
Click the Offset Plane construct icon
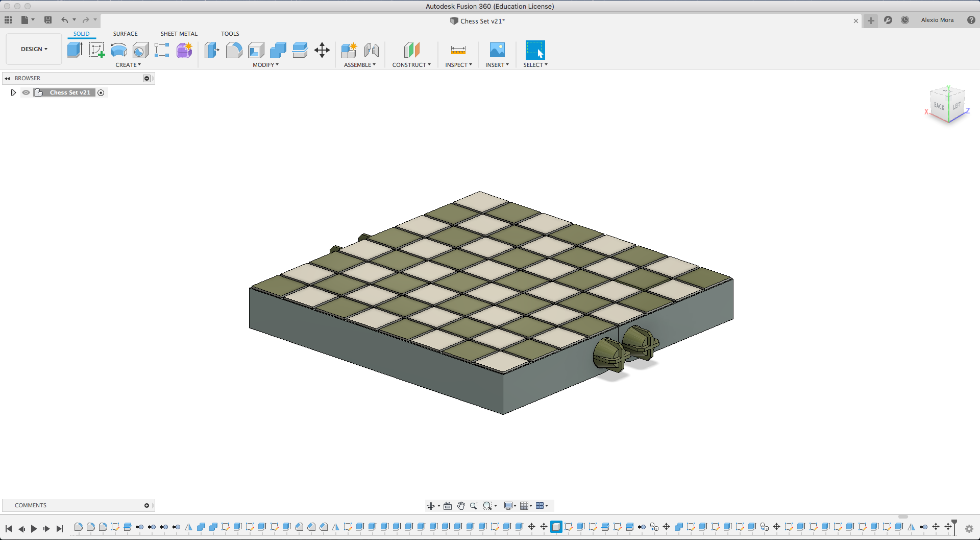coord(411,50)
